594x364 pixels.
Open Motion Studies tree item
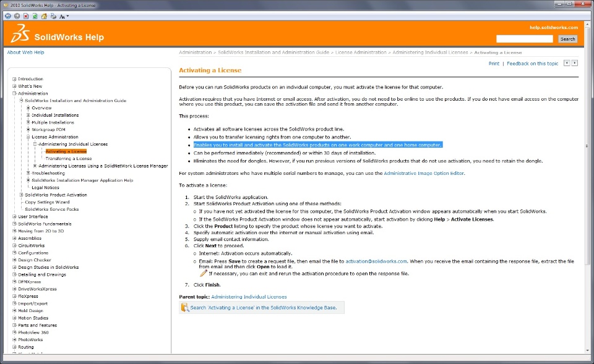pos(33,318)
